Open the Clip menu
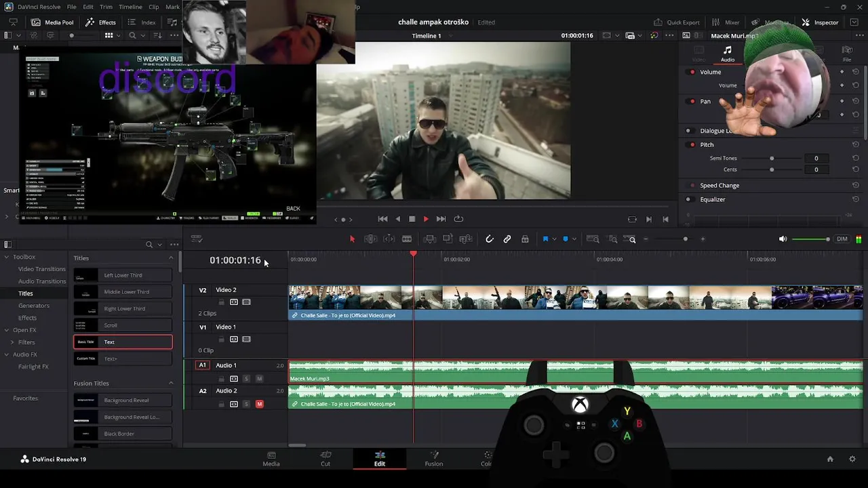 coord(154,7)
